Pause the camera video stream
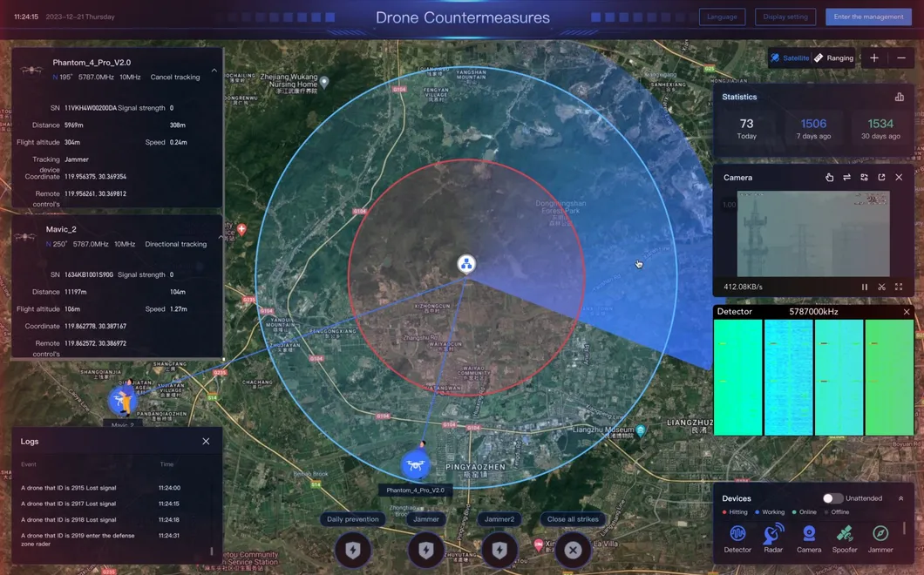This screenshot has width=924, height=575. point(864,286)
